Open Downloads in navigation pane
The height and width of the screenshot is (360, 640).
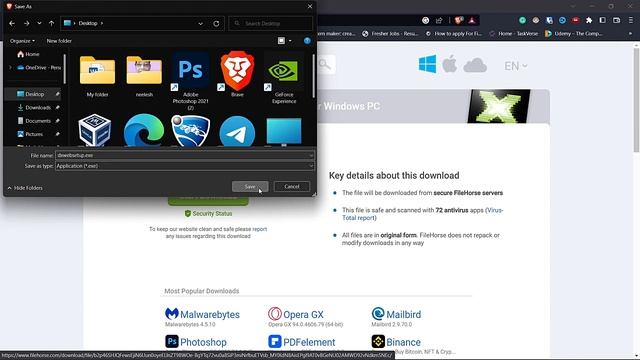pos(38,107)
